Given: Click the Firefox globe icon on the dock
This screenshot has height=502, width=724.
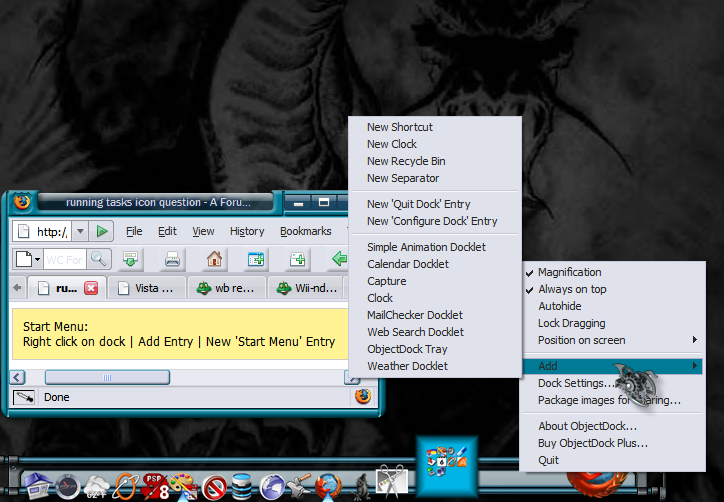Looking at the screenshot, I should click(x=328, y=487).
